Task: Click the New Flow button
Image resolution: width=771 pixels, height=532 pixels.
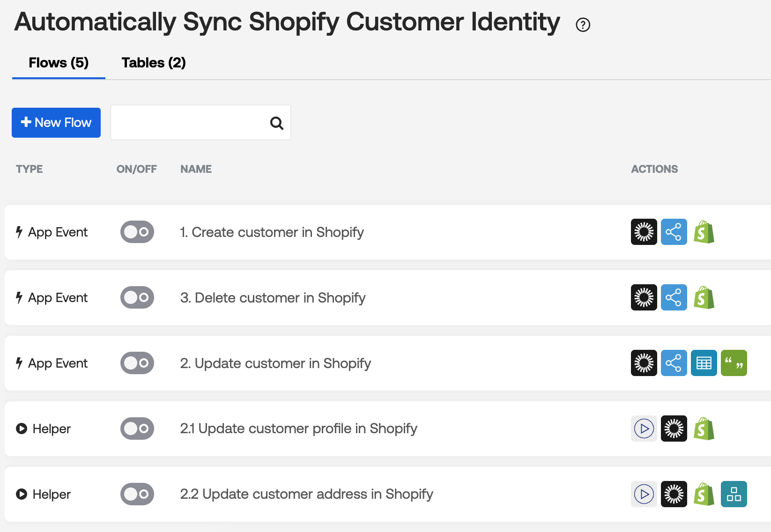Action: 56,123
